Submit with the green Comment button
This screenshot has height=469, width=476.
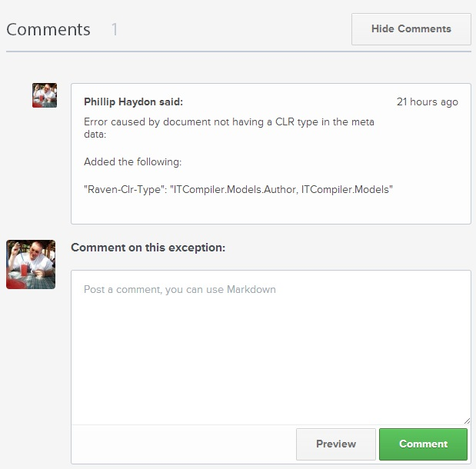(423, 444)
